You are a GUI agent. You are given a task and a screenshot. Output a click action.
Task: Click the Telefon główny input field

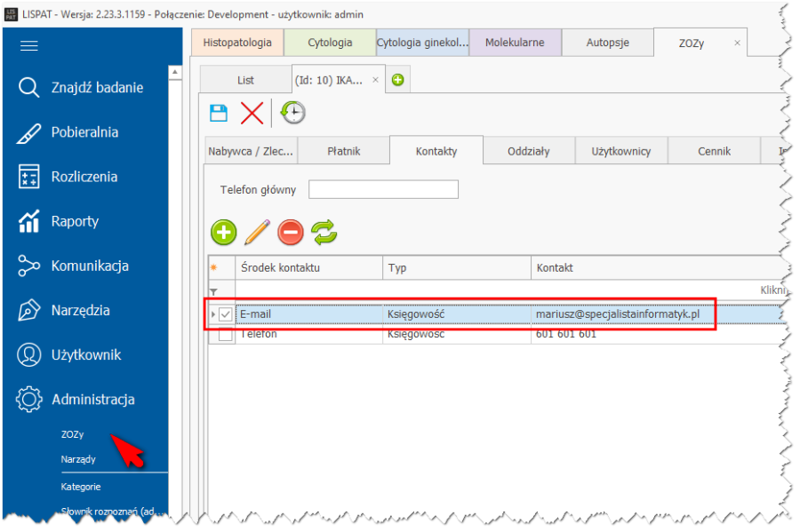click(383, 189)
